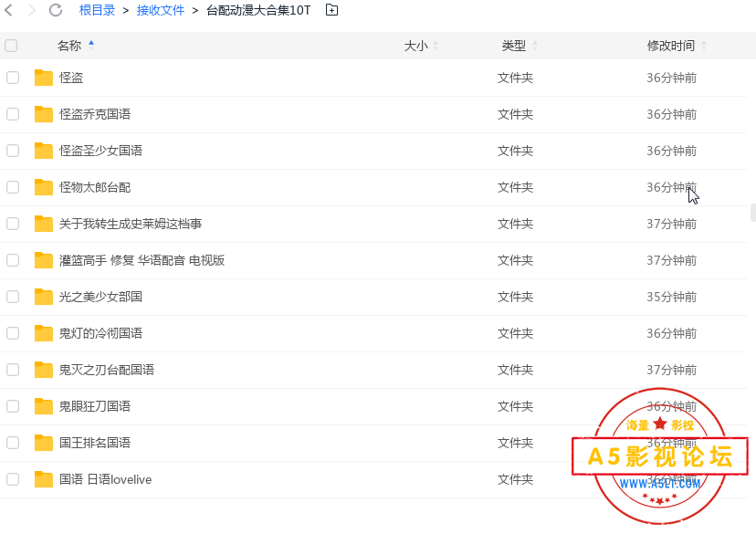
Task: Open the 灌篮高手 修复 folder icon
Action: point(44,260)
